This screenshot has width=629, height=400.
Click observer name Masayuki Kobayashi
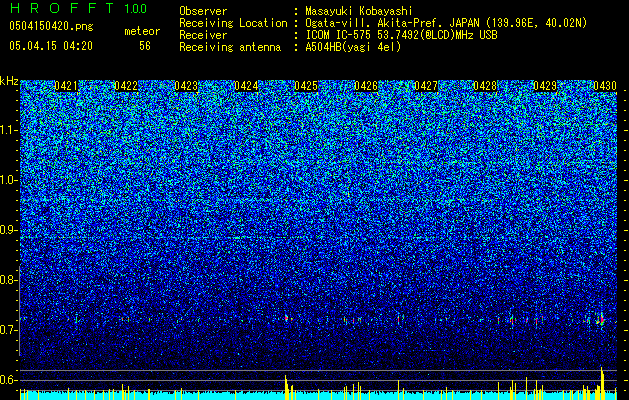click(359, 11)
